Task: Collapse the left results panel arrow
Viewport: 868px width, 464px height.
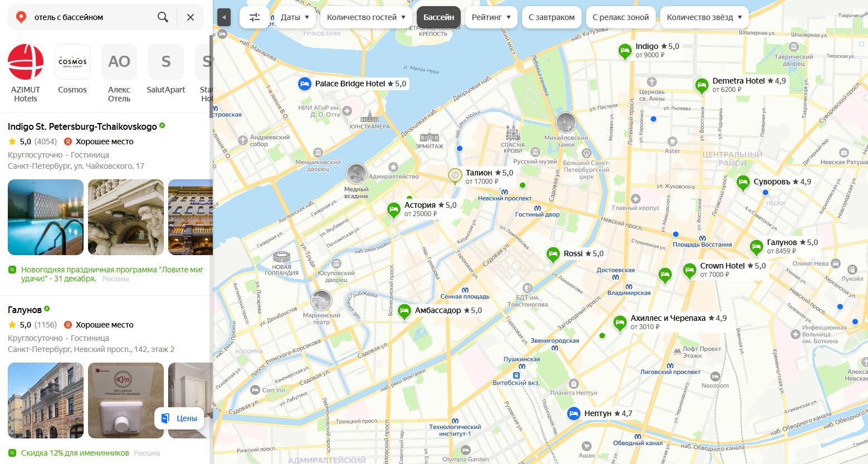Action: [223, 17]
